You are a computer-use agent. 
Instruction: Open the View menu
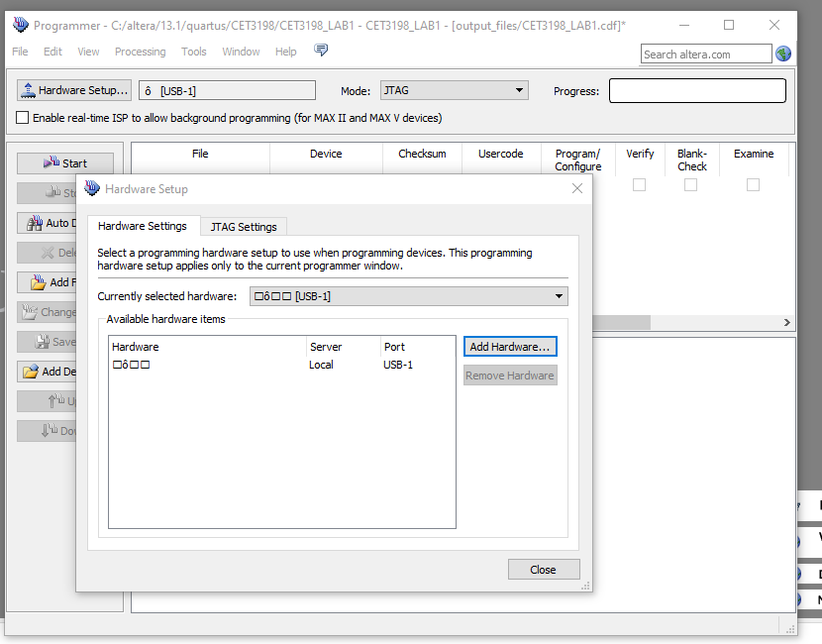88,52
